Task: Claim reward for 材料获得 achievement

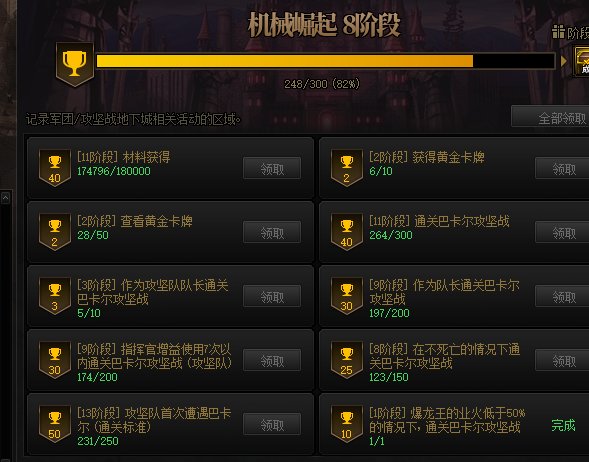Action: (x=272, y=168)
